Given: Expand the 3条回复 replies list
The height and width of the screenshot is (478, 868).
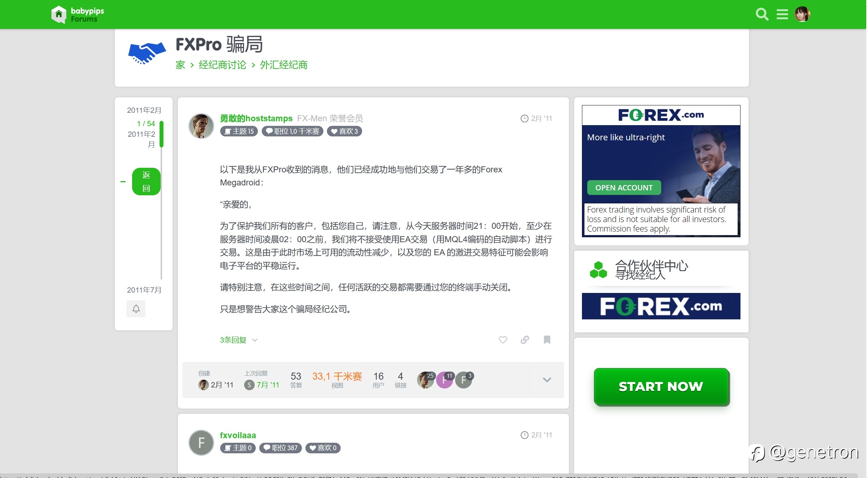Looking at the screenshot, I should click(x=238, y=340).
